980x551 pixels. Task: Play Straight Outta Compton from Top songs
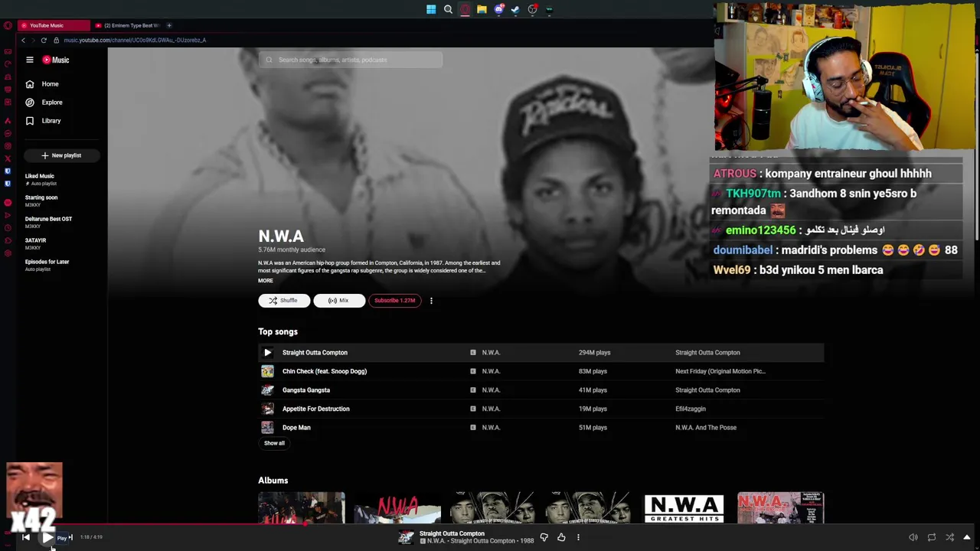[267, 353]
